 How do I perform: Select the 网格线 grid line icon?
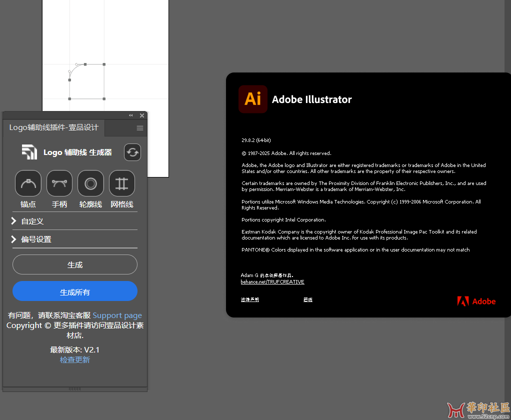point(122,183)
